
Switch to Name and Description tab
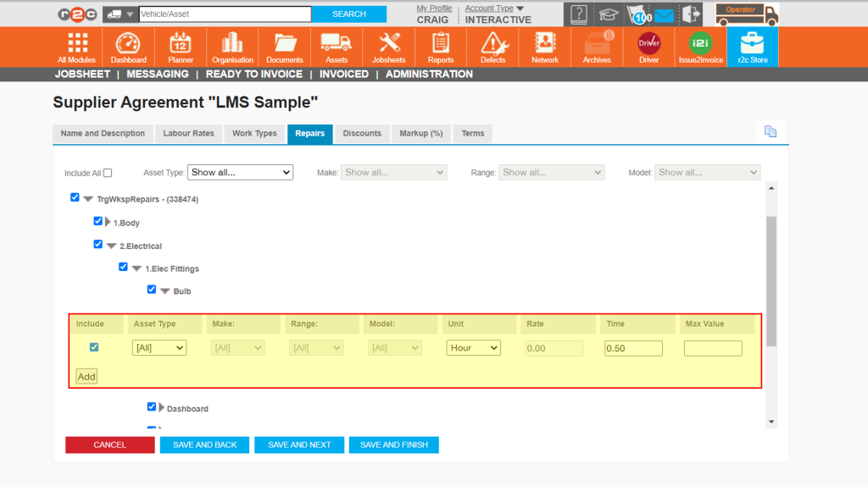point(103,133)
